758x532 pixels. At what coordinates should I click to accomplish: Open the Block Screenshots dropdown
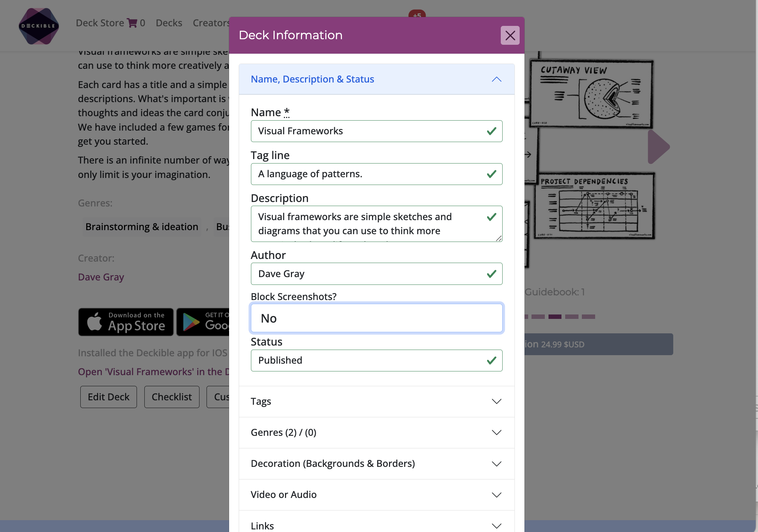[x=376, y=318]
